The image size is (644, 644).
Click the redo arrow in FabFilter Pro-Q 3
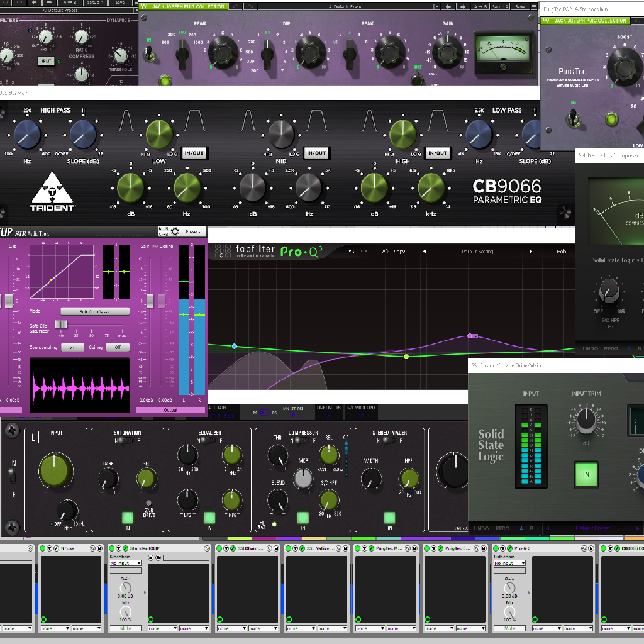click(x=364, y=252)
